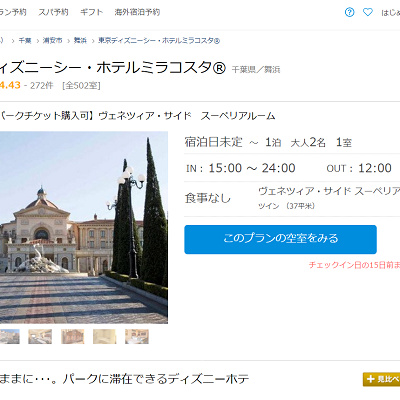Select the fifth room interior thumbnail
Image resolution: width=400 pixels, height=400 pixels.
point(137,337)
